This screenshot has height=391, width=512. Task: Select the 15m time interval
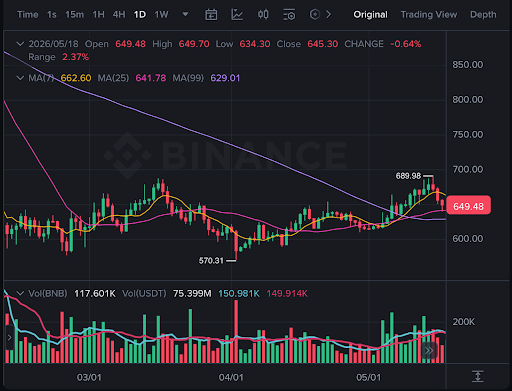[x=75, y=15]
